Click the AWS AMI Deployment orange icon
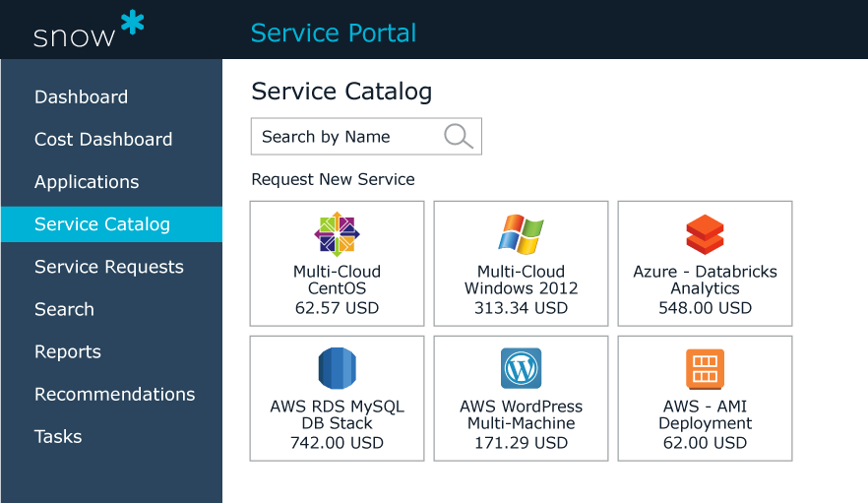 coord(705,369)
